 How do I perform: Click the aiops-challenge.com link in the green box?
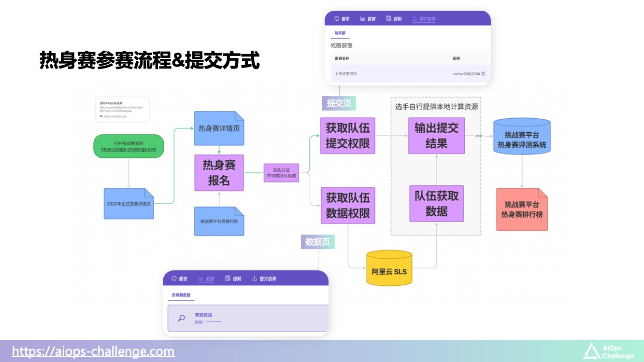point(129,150)
